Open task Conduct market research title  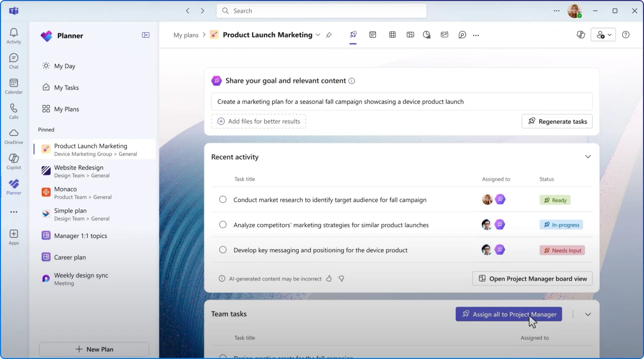click(330, 200)
